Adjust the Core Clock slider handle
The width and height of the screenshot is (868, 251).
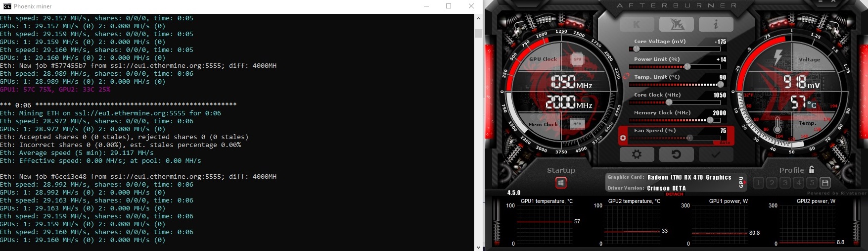pos(669,102)
